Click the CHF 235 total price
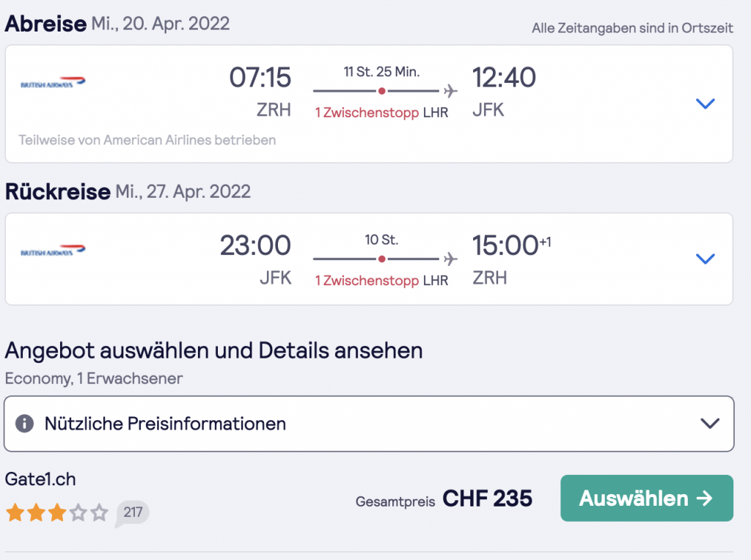The image size is (751, 560). tap(487, 499)
